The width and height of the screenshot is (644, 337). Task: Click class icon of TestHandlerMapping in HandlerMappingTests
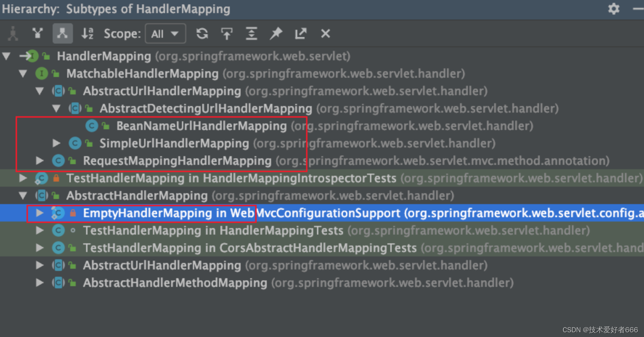pyautogui.click(x=58, y=231)
